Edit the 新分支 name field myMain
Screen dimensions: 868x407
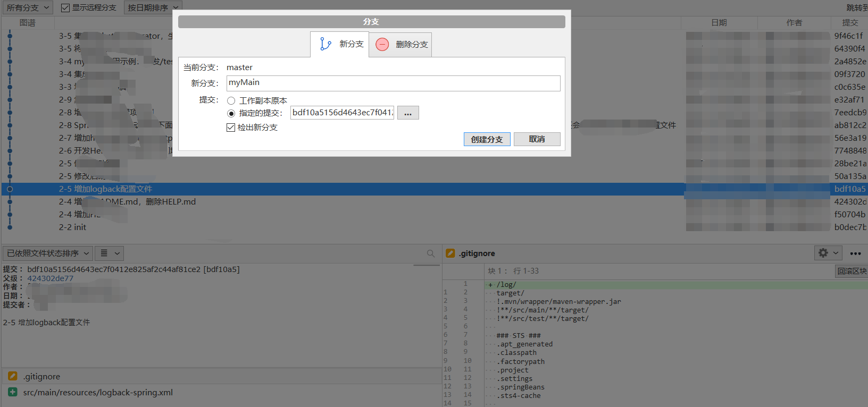click(393, 83)
